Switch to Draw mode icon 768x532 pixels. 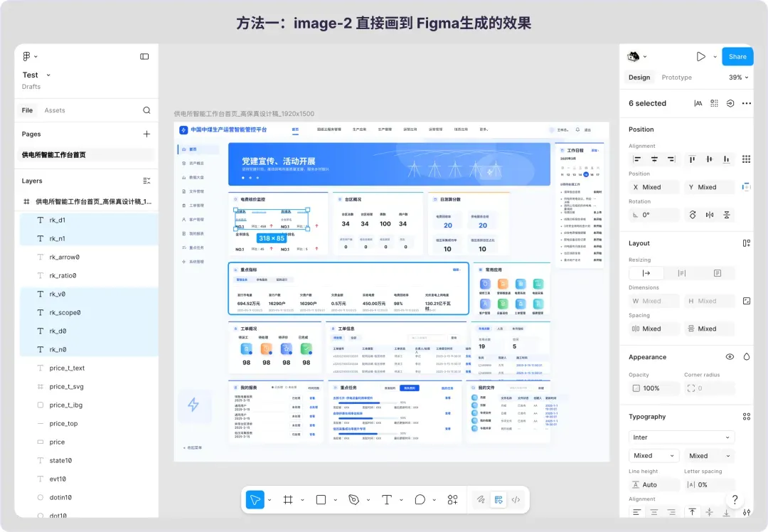(481, 500)
